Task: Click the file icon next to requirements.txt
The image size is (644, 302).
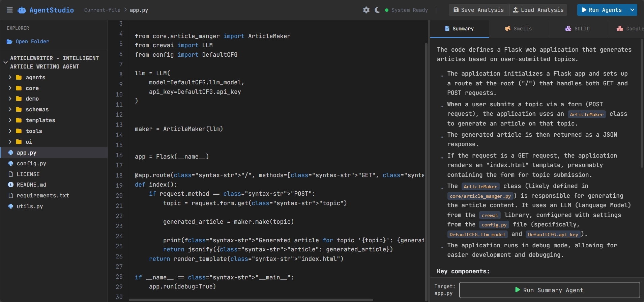Action: coord(11,195)
